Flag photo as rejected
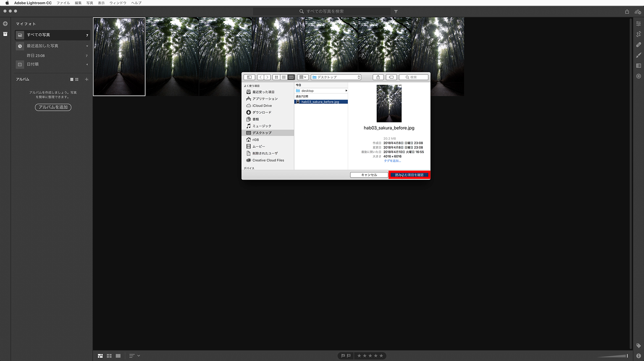This screenshot has height=361, width=644. coord(349,356)
